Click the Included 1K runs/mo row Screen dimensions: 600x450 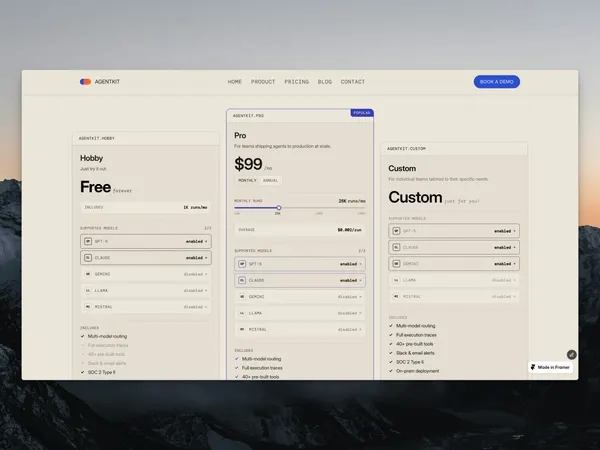pyautogui.click(x=145, y=207)
